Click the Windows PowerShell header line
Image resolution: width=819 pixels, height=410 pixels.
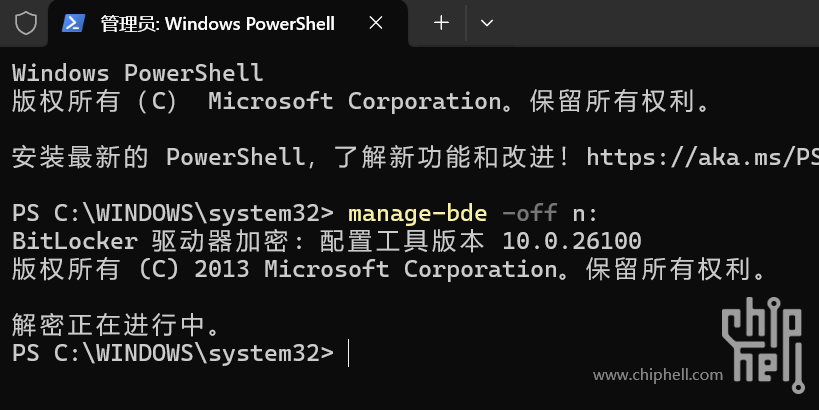(137, 73)
